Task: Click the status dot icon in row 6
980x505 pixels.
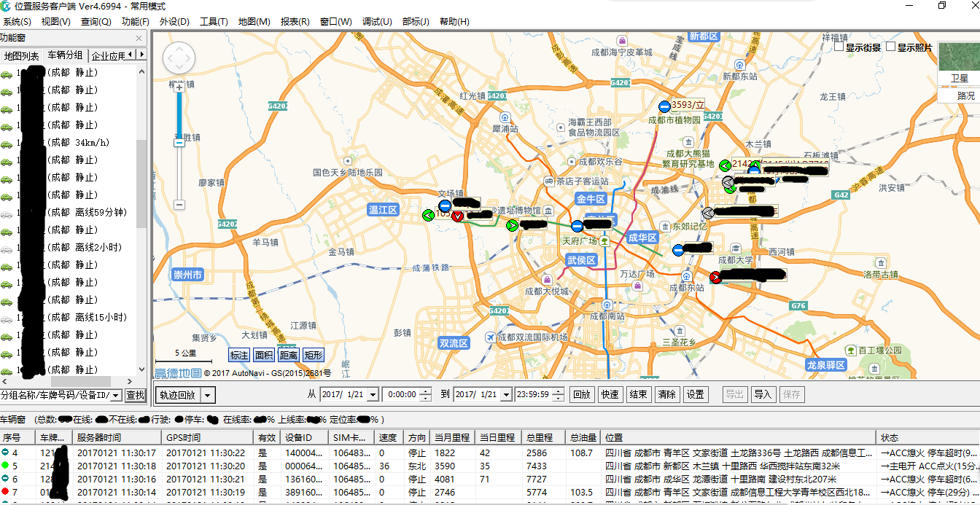Action: point(5,479)
